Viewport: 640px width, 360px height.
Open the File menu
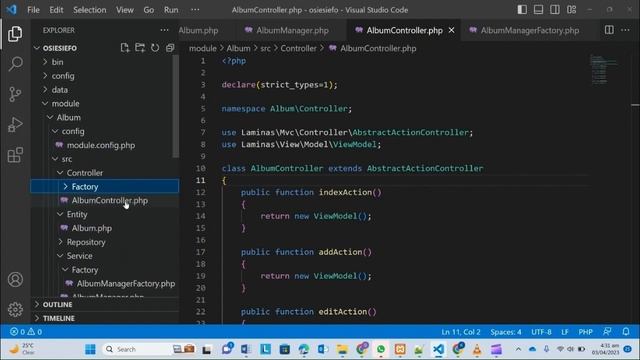[33, 10]
